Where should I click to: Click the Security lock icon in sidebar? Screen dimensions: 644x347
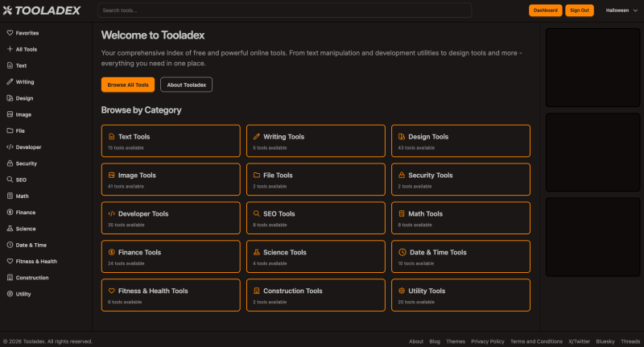(x=10, y=163)
